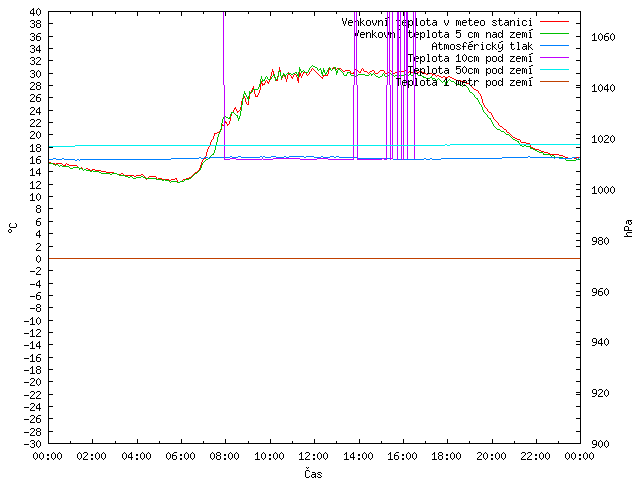640x480 pixels.
Task: Click x-axis tick label '14:00'
Action: (358, 456)
